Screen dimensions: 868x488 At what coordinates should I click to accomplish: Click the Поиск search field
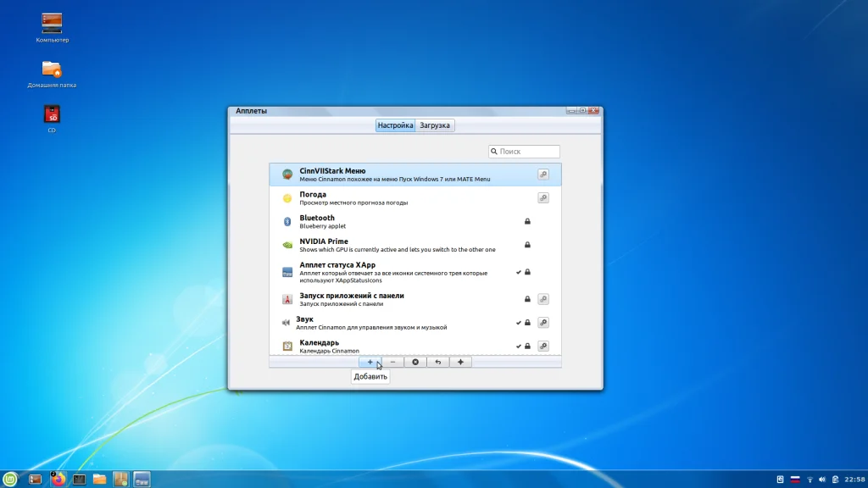pos(527,152)
